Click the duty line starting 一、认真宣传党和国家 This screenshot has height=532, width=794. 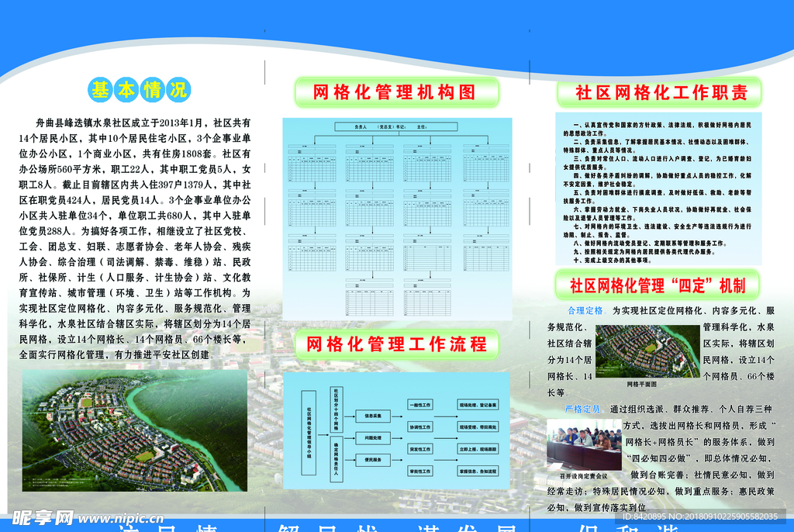click(662, 125)
